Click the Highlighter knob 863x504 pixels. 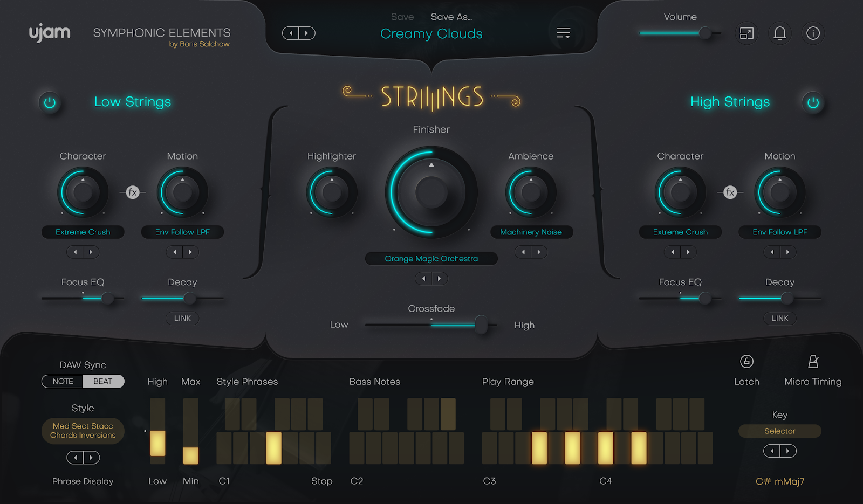tap(332, 192)
